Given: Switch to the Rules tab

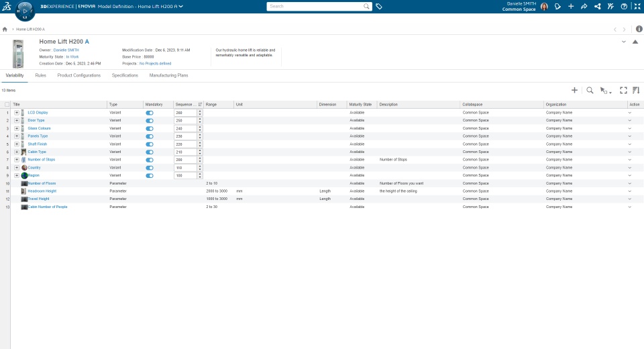Looking at the screenshot, I should tap(41, 76).
